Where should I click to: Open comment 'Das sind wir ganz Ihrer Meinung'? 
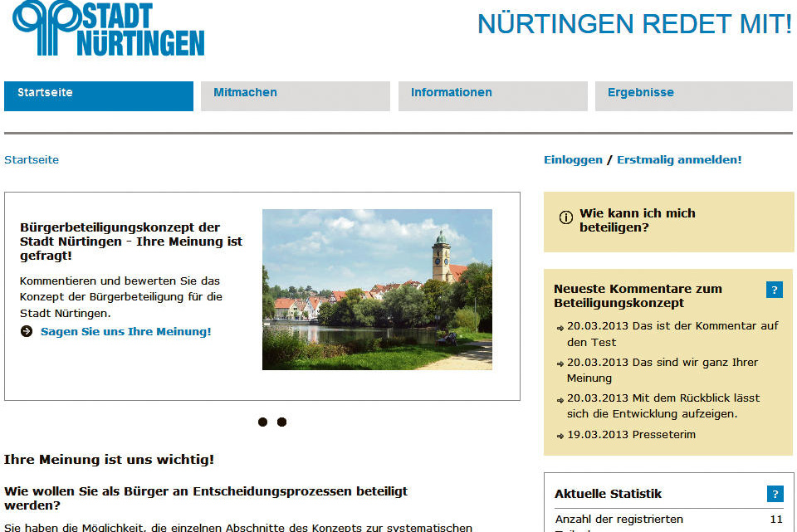tap(662, 370)
